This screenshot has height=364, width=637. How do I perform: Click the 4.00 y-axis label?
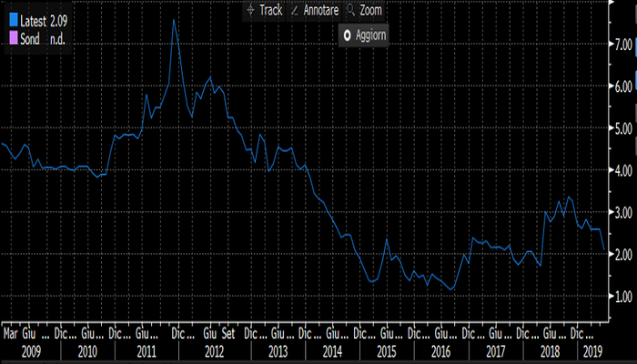[x=622, y=170]
